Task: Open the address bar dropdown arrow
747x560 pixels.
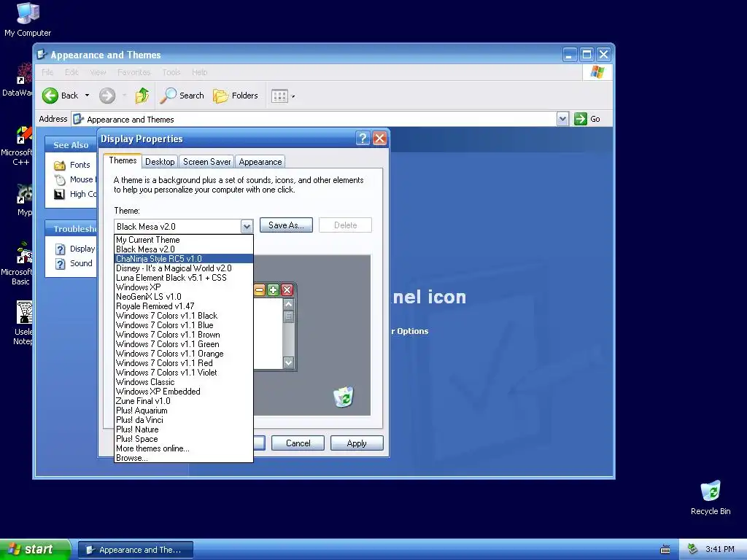Action: click(x=562, y=119)
